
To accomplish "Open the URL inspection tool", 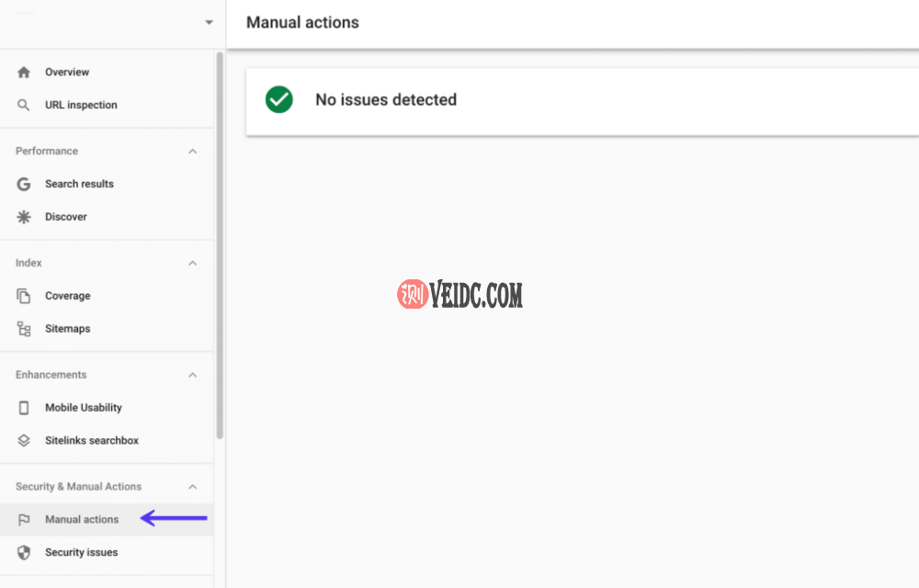I will point(81,105).
